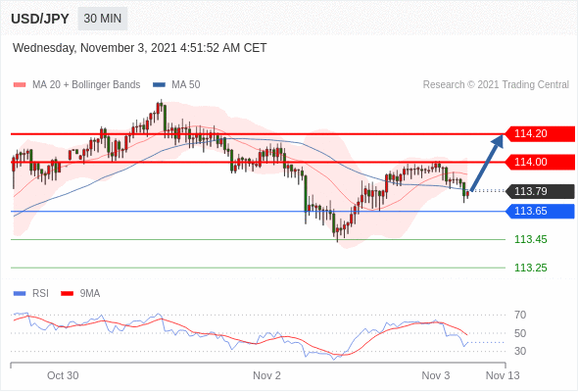Click the 30 MIN timeframe badge
Screen dimensions: 578x392
103,19
